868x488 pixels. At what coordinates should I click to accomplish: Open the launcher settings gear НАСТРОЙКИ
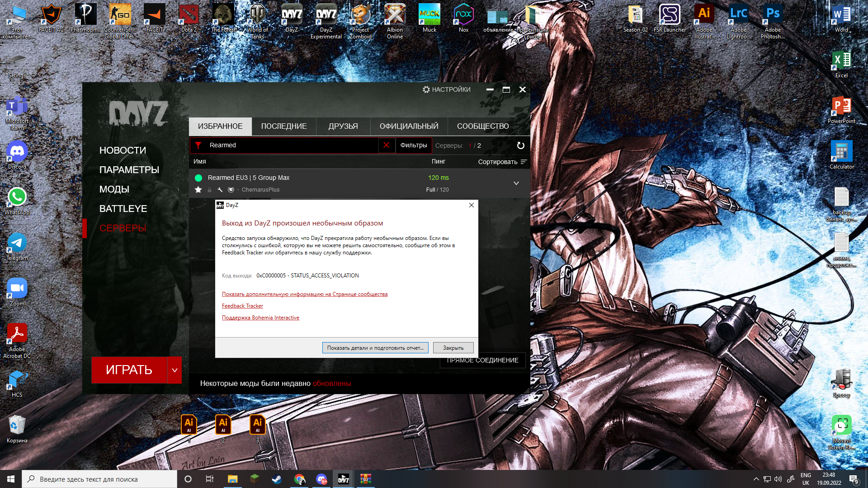(446, 89)
